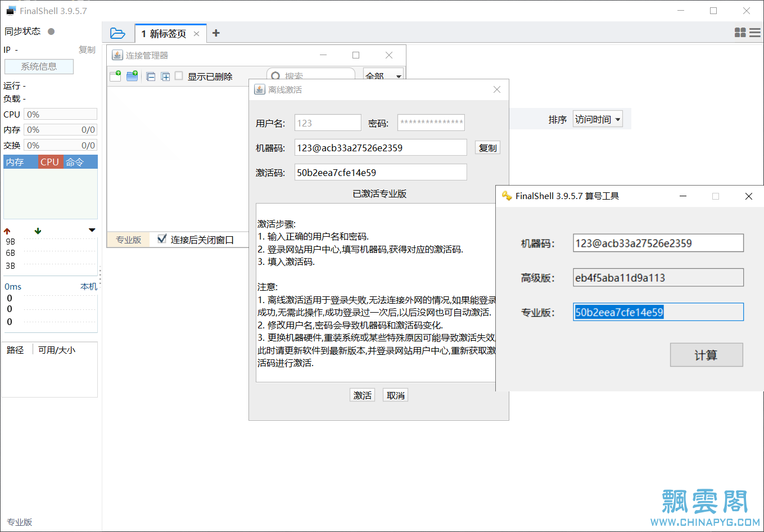764x532 pixels.
Task: Collapse all items in 连接管理器
Action: point(151,76)
